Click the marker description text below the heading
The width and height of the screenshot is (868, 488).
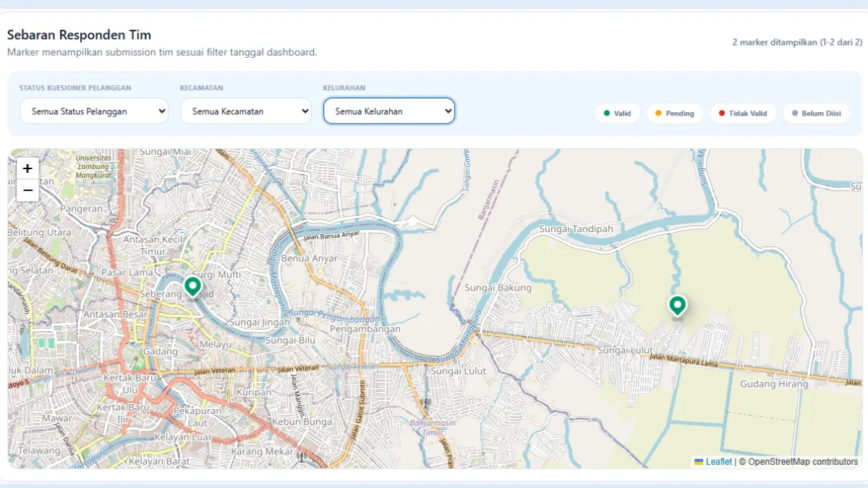pos(162,53)
